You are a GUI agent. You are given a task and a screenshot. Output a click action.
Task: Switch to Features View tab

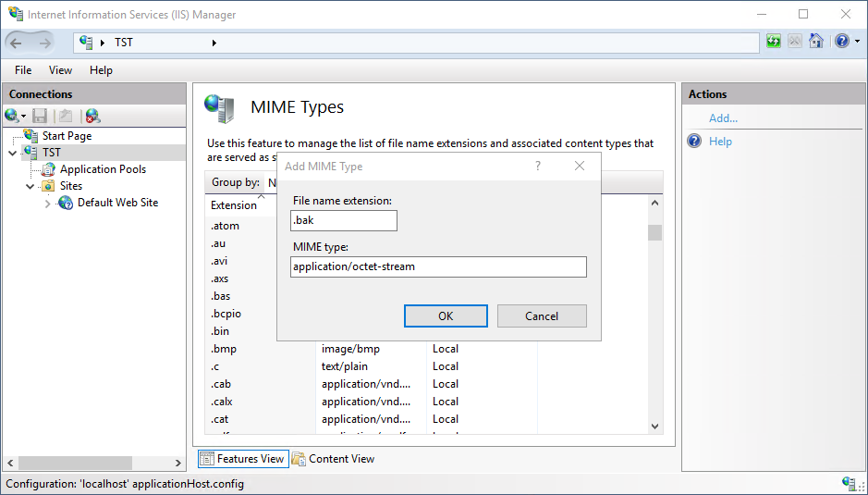pos(243,458)
